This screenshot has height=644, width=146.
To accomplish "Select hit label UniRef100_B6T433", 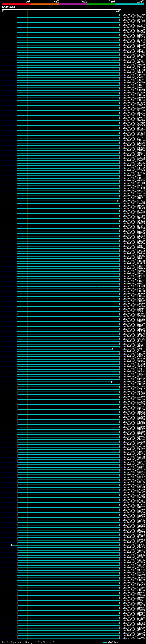I will tap(134, 188).
